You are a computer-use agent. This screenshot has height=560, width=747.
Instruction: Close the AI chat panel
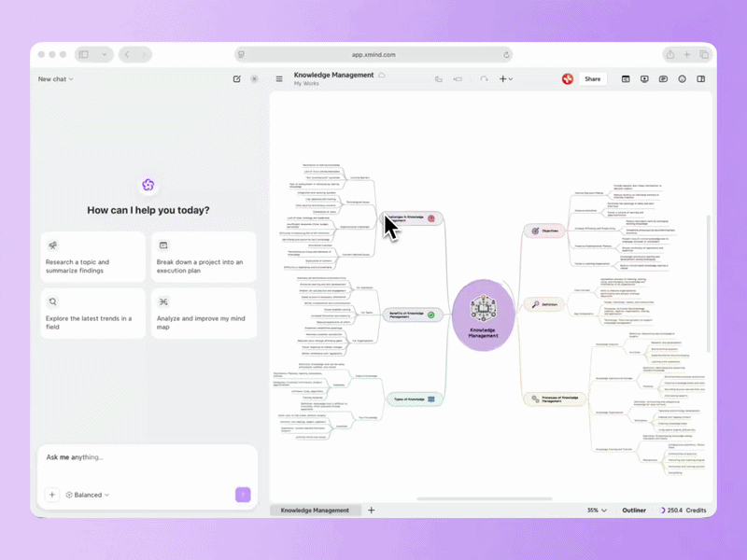click(x=254, y=79)
